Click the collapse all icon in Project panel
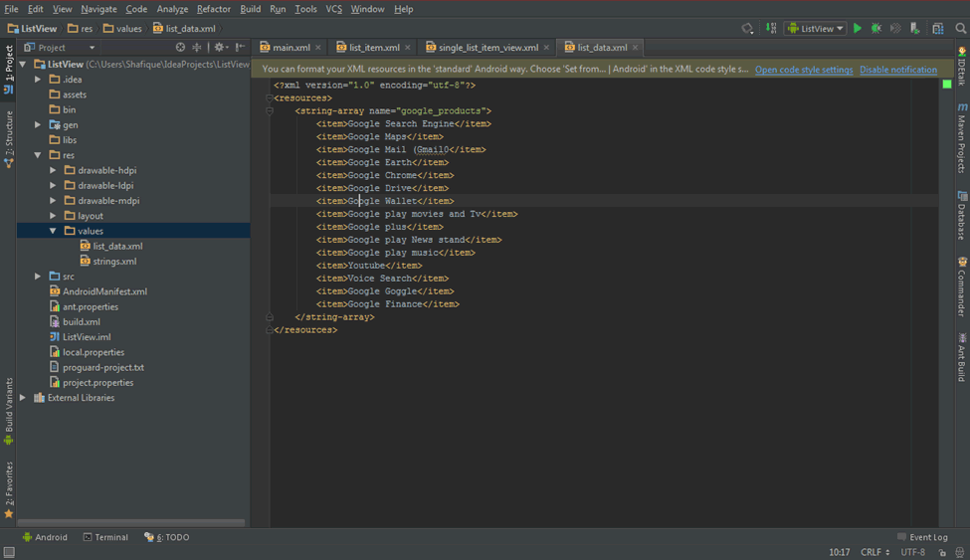 [x=197, y=47]
